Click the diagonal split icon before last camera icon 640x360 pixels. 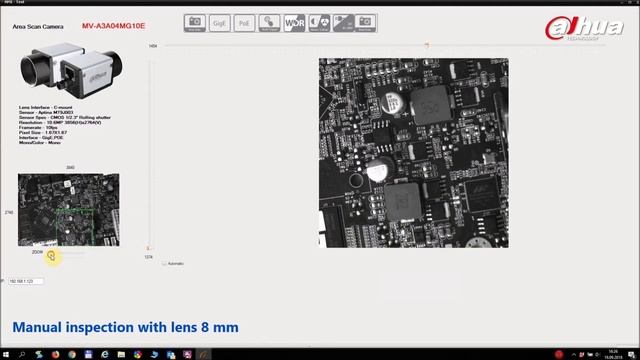343,23
